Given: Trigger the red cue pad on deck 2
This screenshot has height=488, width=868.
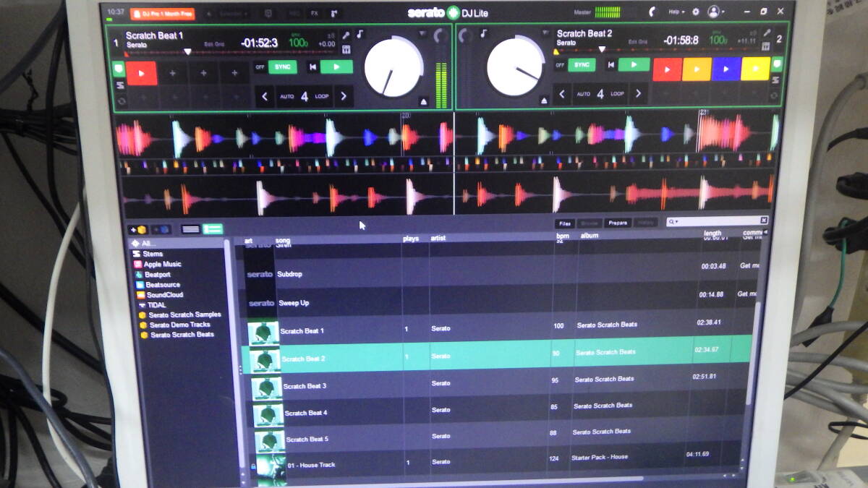Looking at the screenshot, I should (667, 69).
